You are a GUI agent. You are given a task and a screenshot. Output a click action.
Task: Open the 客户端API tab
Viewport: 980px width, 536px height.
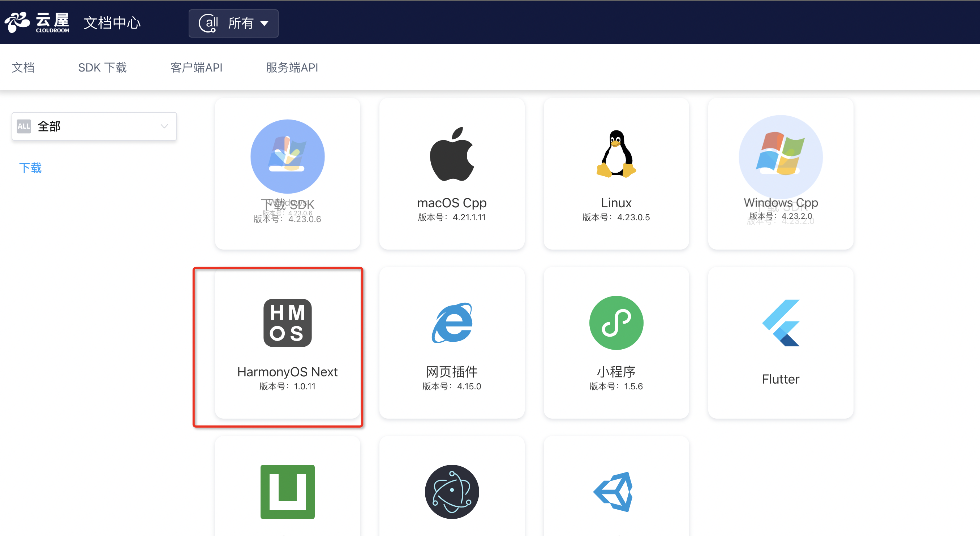click(196, 67)
